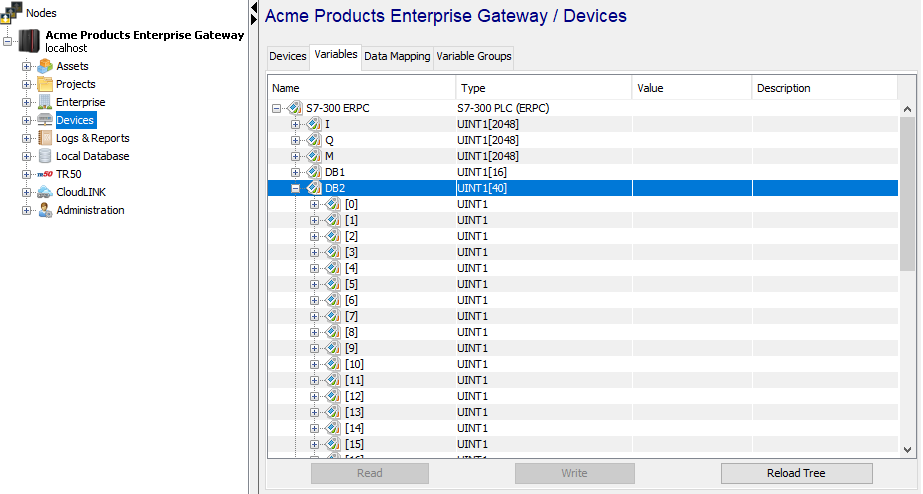Select the UINT1[16] type cell
923x494 pixels.
click(544, 172)
